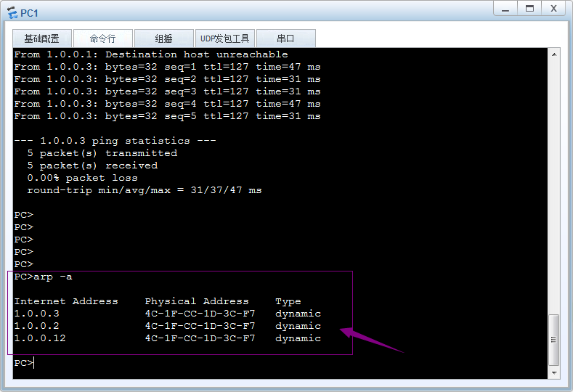Click the terminal scrollbar up arrow
Screen dimensions: 573x392
pos(554,54)
